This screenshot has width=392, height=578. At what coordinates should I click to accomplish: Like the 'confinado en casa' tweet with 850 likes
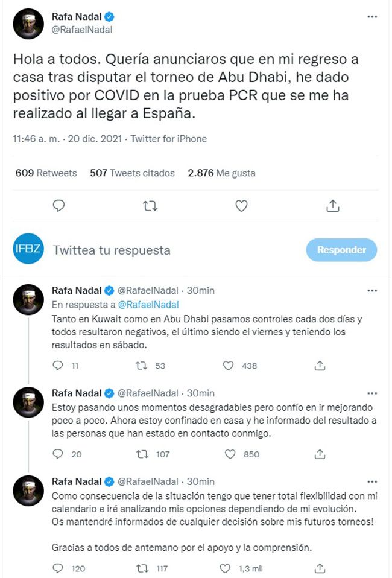(228, 454)
